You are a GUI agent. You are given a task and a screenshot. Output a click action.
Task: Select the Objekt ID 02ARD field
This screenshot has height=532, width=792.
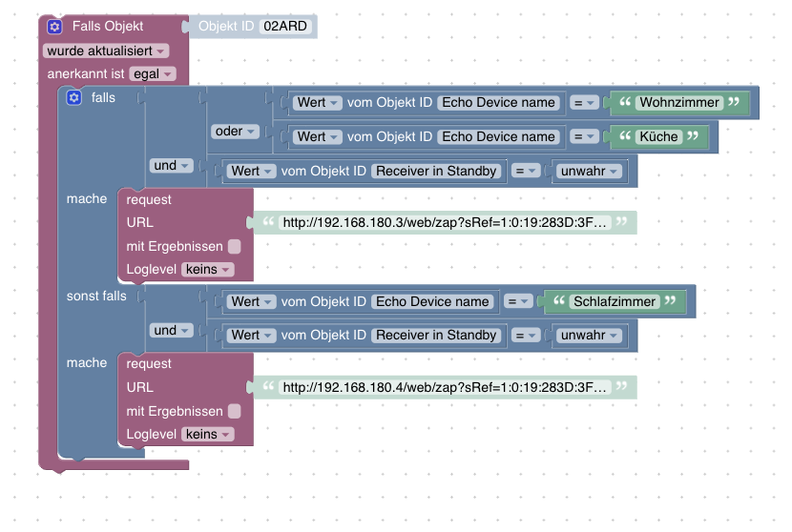point(285,27)
